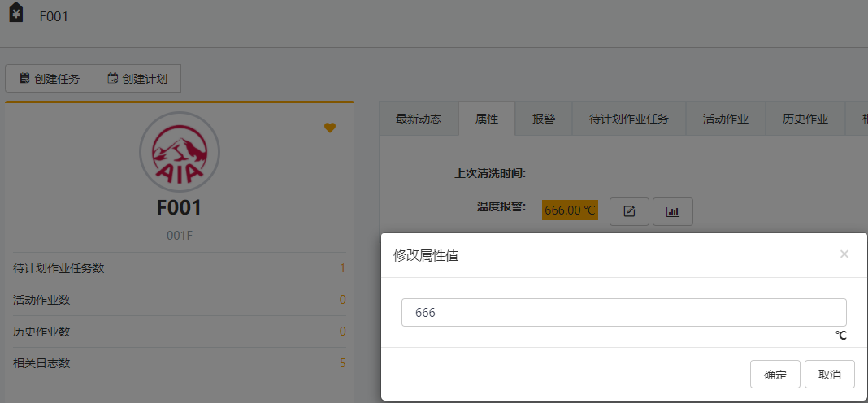Switch to the 最新动态 tab
868x403 pixels.
point(419,119)
